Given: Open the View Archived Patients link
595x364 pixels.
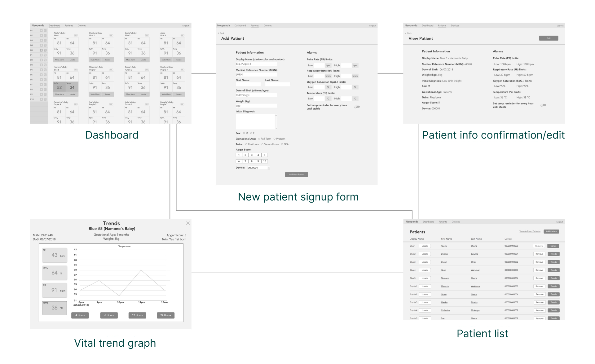Looking at the screenshot, I should point(530,231).
